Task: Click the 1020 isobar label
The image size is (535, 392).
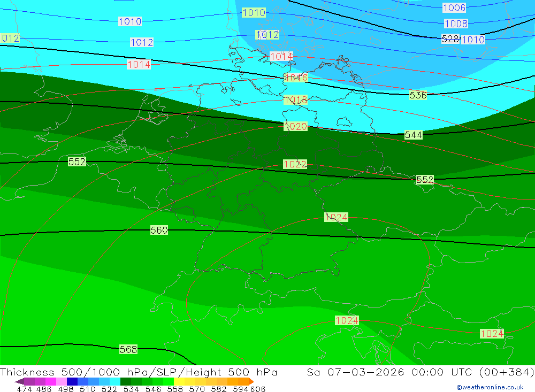Action: tap(295, 127)
